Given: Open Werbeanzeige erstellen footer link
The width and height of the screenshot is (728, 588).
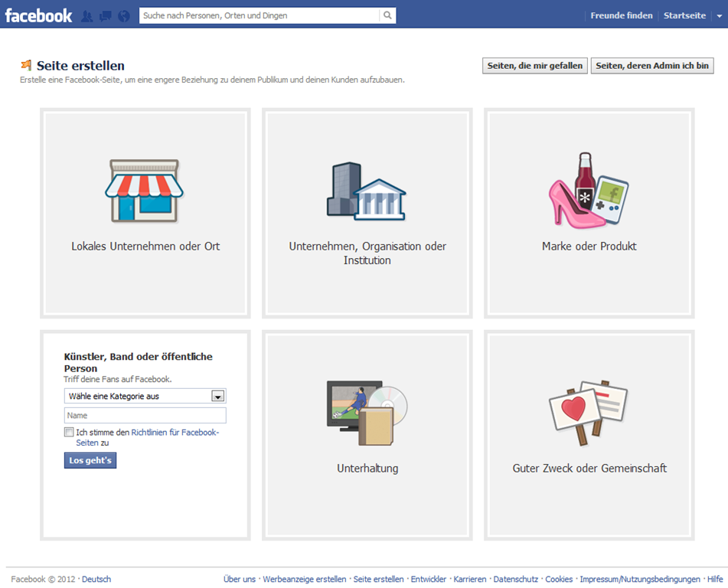Looking at the screenshot, I should 304,579.
